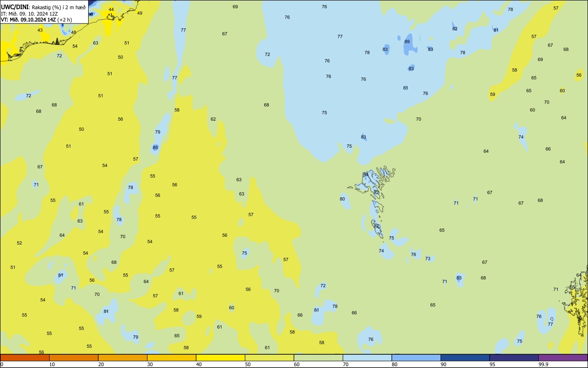Click the 'VT: Mið. 09.10.2024 14Z (+2 h)' line
Image resolution: width=588 pixels, height=368 pixels.
tap(36, 20)
